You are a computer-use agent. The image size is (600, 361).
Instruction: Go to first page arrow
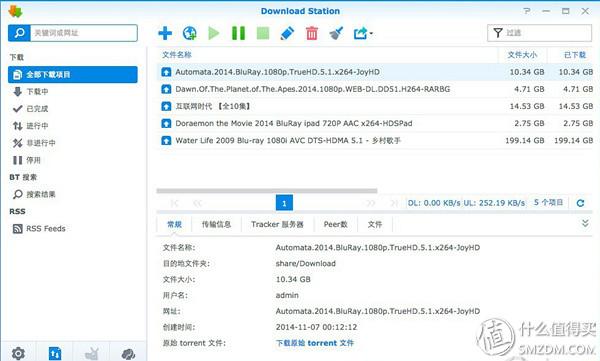click(174, 203)
